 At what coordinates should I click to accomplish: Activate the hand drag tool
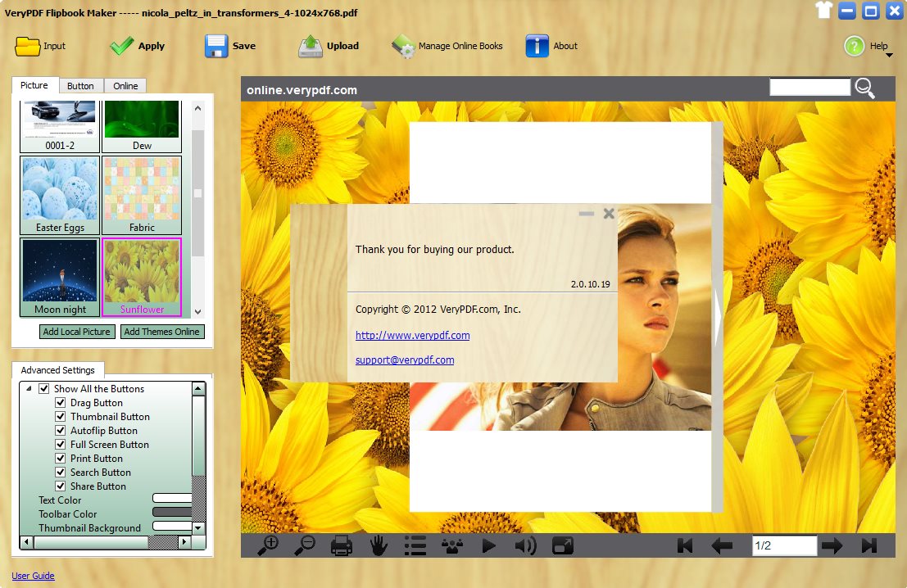point(379,545)
